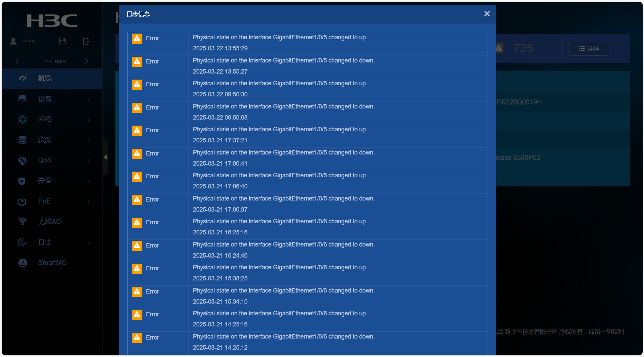Expand 资源 submenu chevron
The width and height of the screenshot is (644, 357).
pos(89,140)
